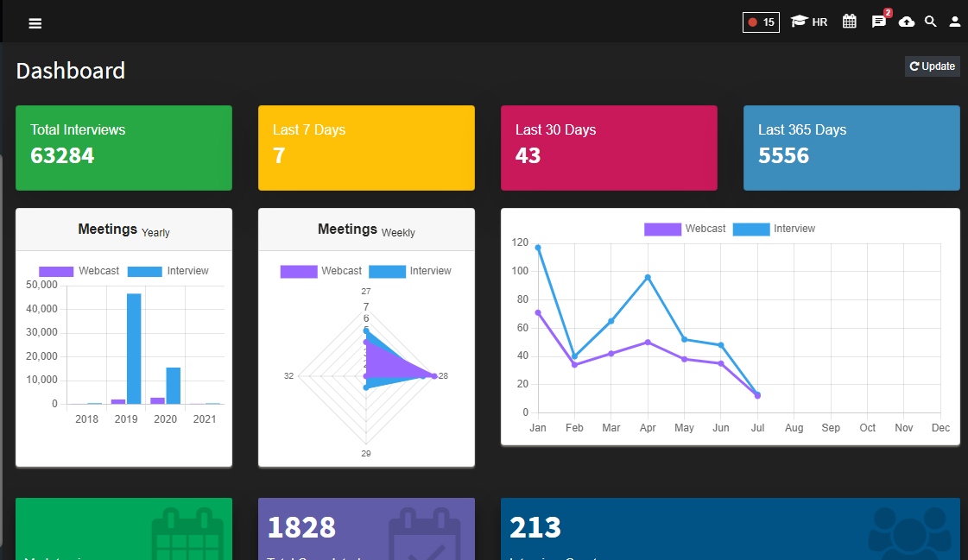The image size is (968, 560).
Task: Select the Last 365 Days blue card
Action: click(852, 148)
